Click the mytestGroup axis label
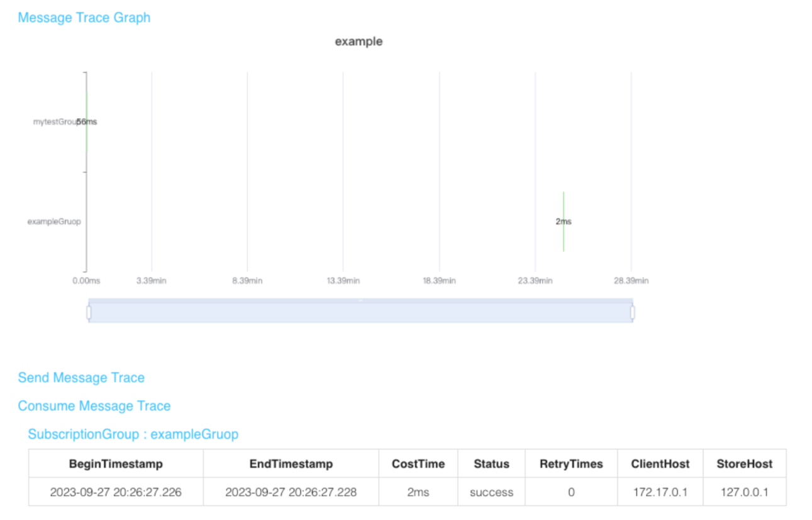Screen dimensions: 812x520 tap(55, 122)
